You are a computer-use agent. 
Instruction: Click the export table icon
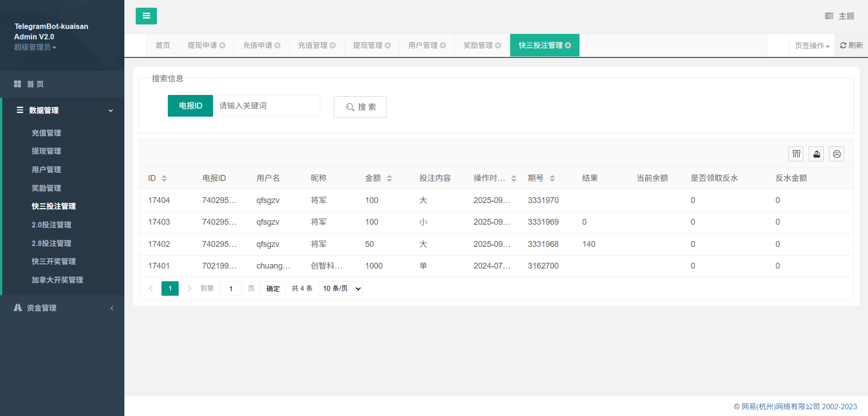[816, 154]
